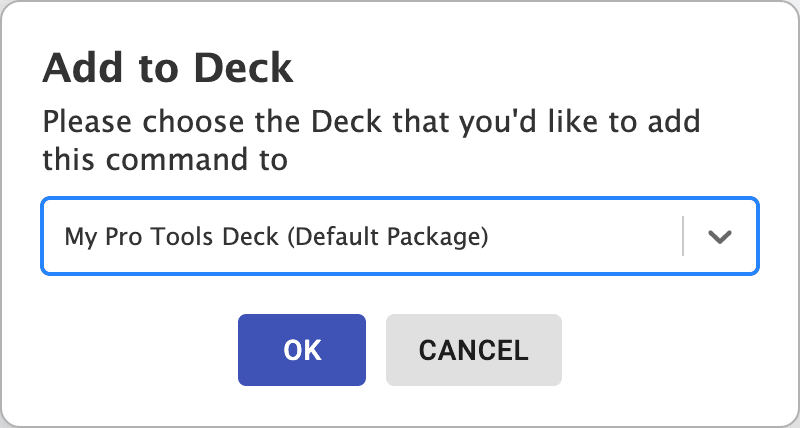Dismiss the dialog with CANCEL button

pyautogui.click(x=473, y=350)
